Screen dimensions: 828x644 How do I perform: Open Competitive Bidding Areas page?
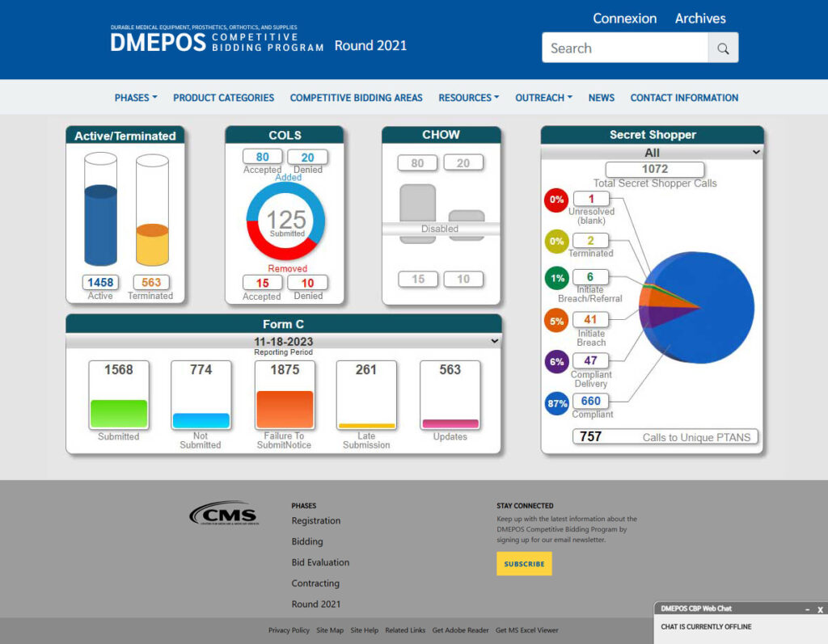click(x=356, y=98)
